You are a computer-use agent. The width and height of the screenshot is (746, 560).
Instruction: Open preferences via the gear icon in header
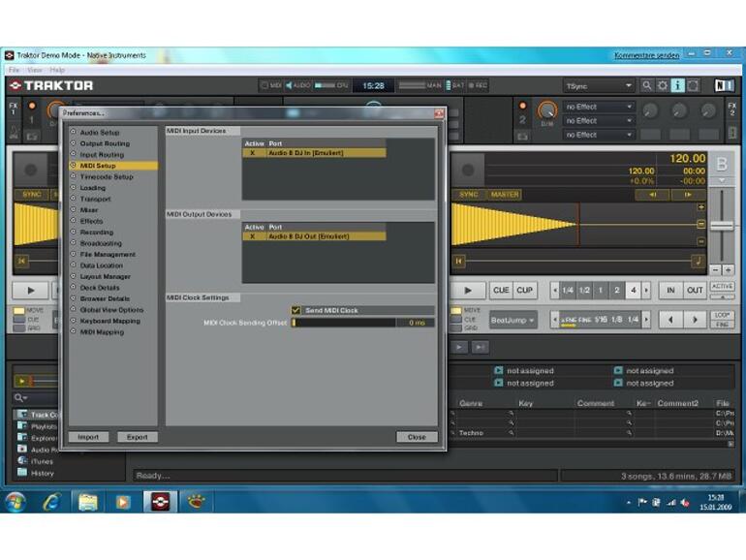point(663,85)
